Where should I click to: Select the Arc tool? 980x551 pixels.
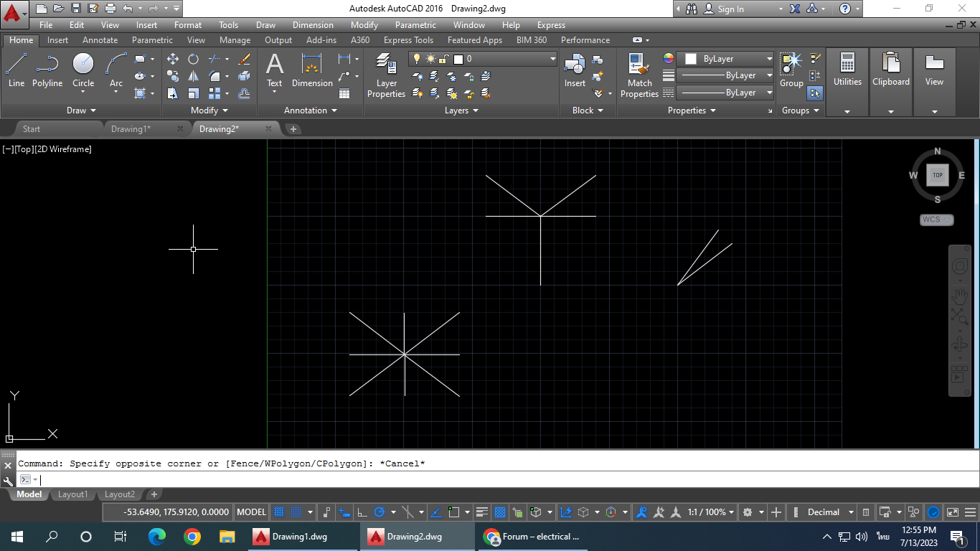coord(116,70)
